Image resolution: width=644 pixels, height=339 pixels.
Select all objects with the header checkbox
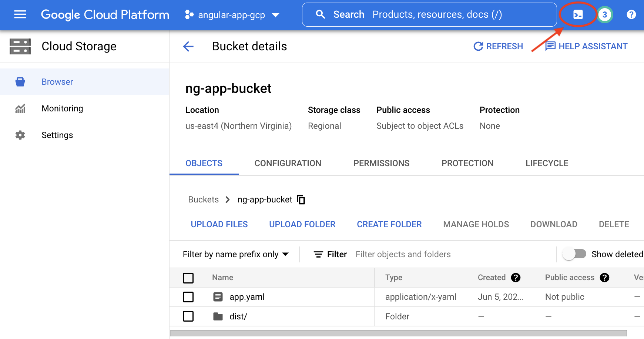188,278
